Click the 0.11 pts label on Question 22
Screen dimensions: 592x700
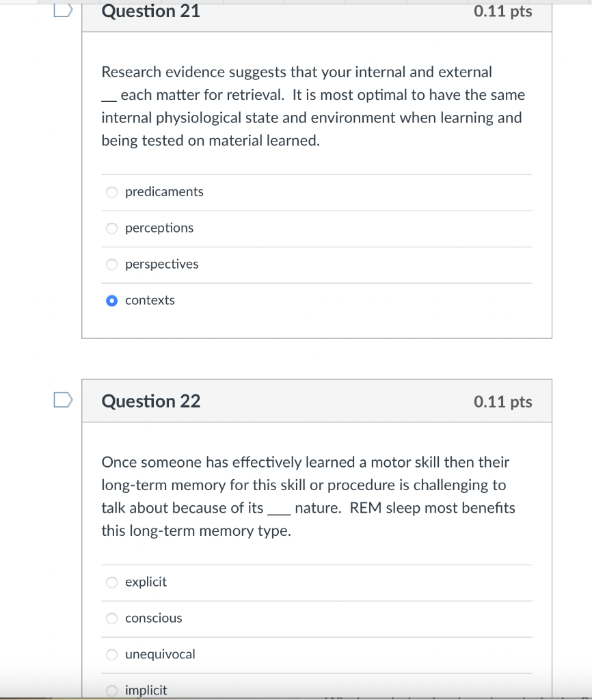click(x=502, y=402)
